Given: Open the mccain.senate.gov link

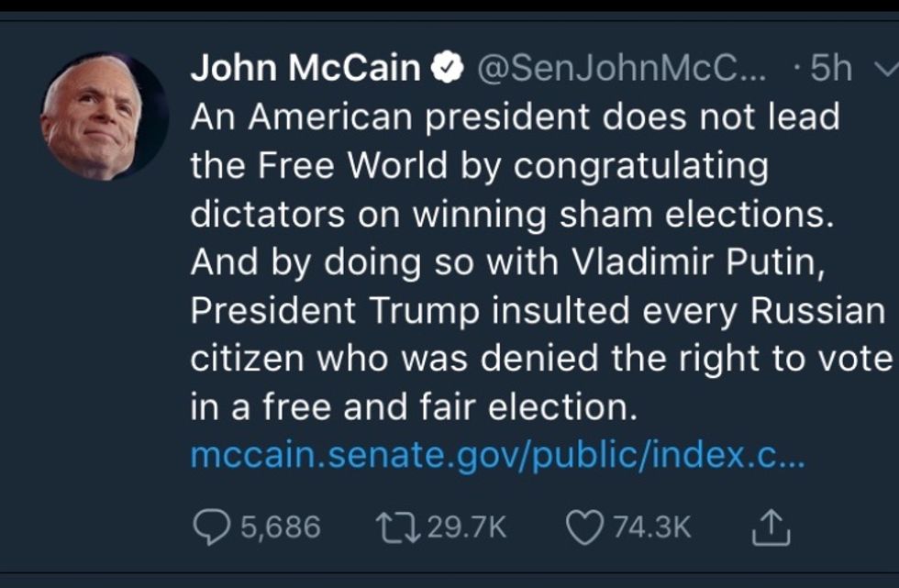Looking at the screenshot, I should point(497,457).
